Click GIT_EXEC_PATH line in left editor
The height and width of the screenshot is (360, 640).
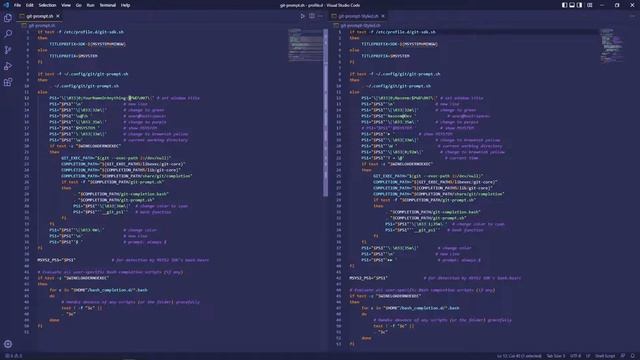116,158
